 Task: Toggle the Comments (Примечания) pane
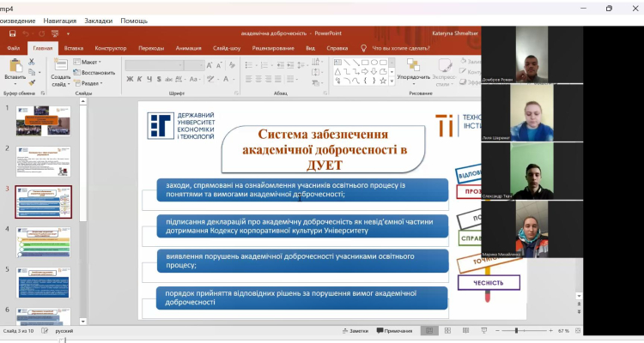pos(394,330)
